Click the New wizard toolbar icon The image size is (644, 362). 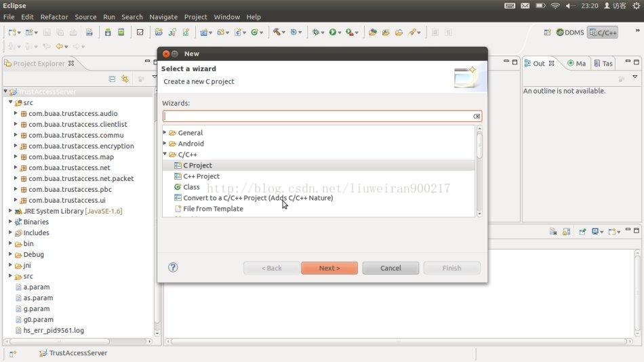(12, 33)
